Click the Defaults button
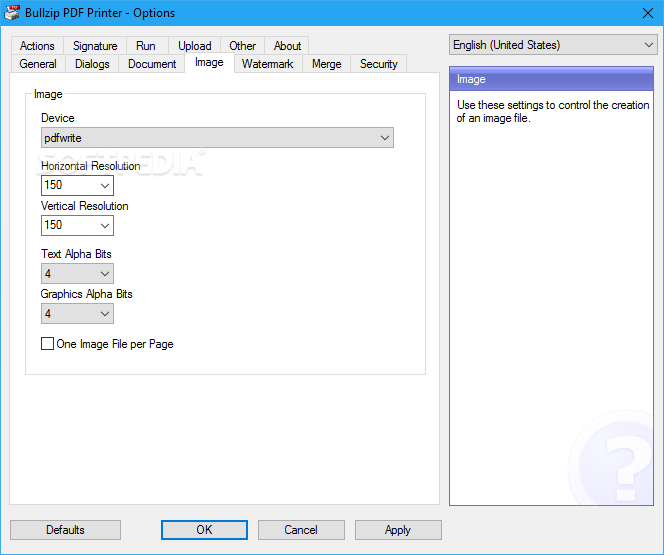 click(x=65, y=530)
